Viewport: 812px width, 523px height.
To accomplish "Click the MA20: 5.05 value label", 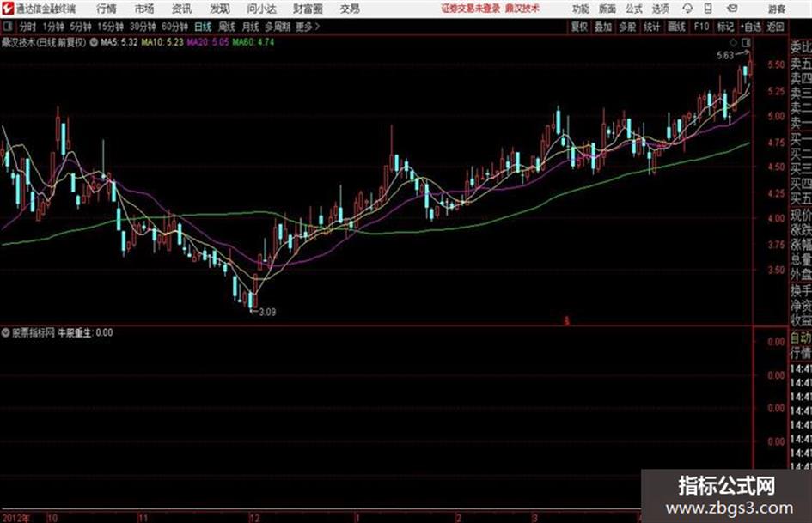I will [x=208, y=42].
